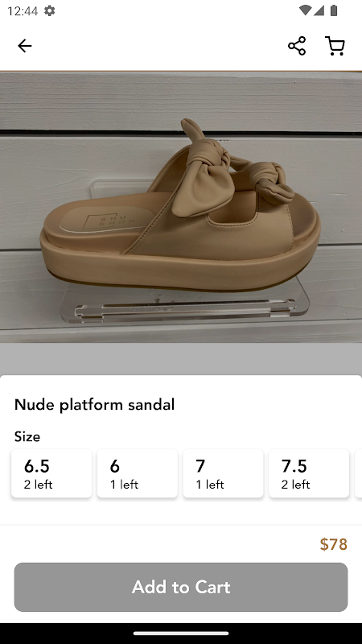Screen dimensions: 362x644
Task: Share this sandal via share icon
Action: [x=297, y=46]
